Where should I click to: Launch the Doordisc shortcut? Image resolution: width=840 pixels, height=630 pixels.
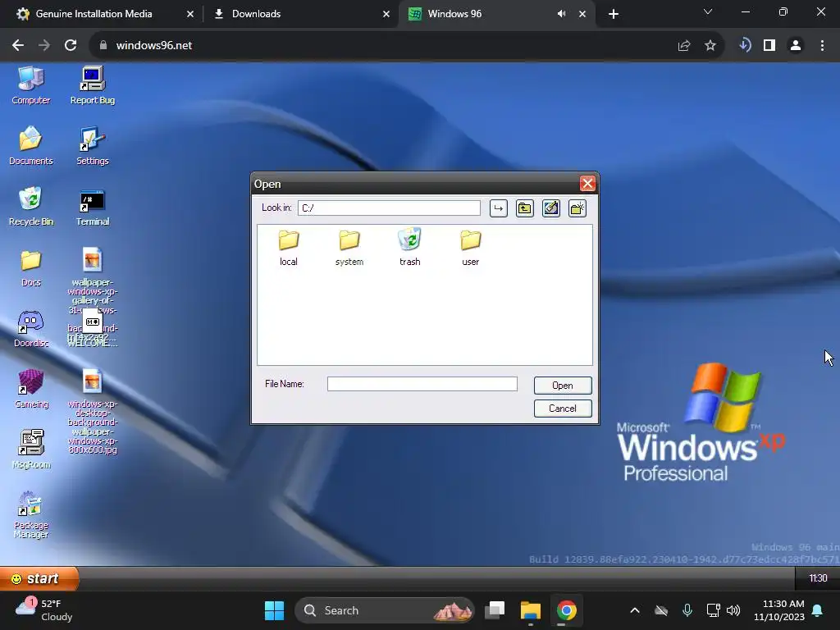coord(31,328)
